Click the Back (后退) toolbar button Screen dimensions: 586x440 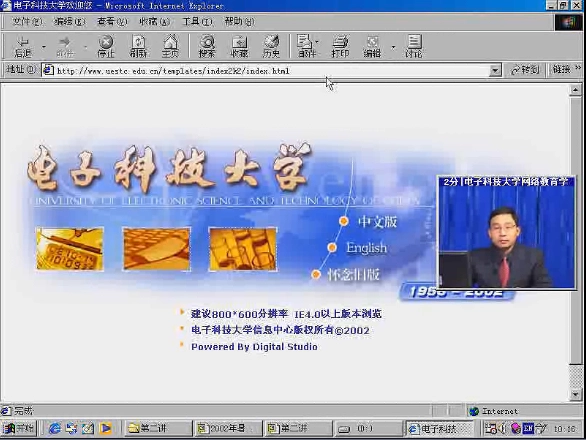tap(22, 46)
